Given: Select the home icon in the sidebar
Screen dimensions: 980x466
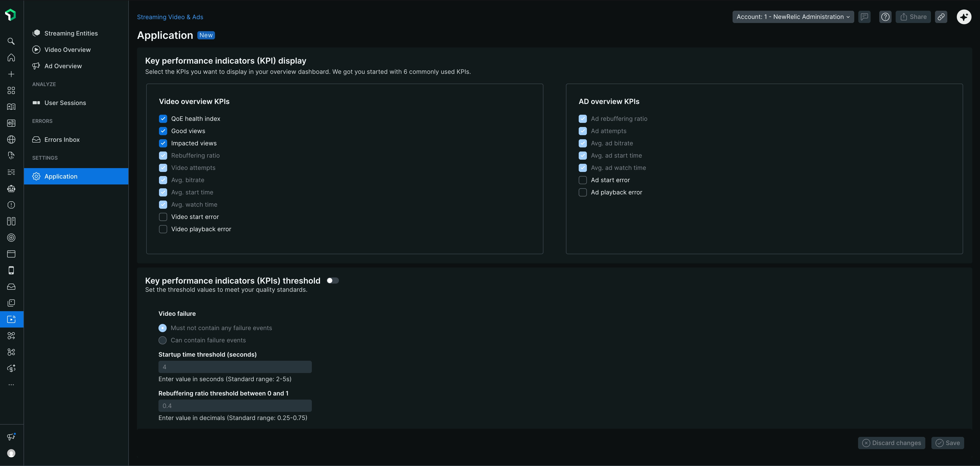Looking at the screenshot, I should pos(11,57).
